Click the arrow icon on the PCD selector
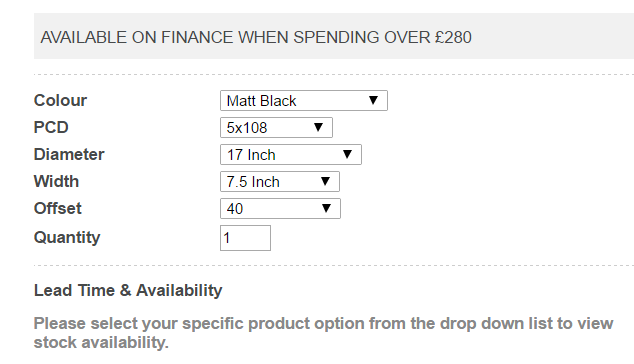 click(318, 127)
